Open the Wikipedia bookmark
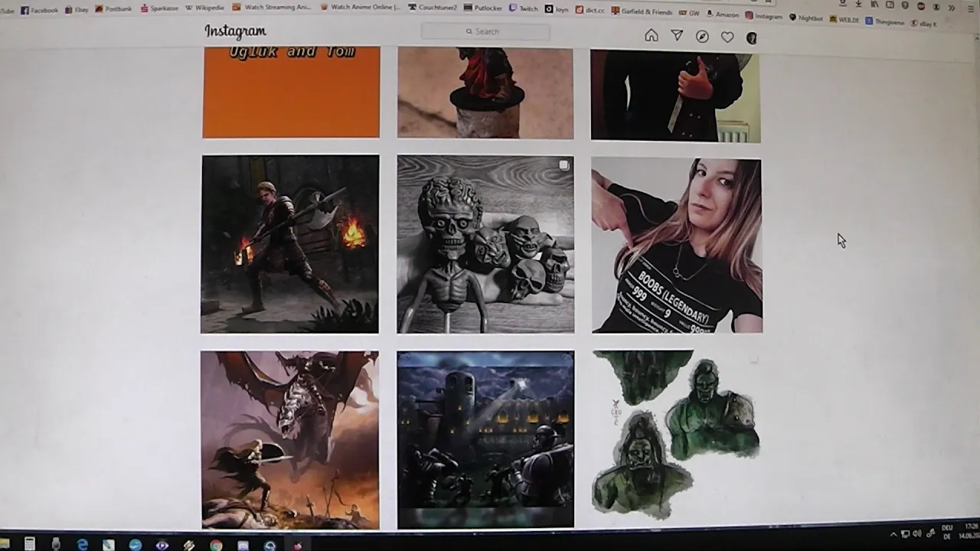Screen dimensions: 980x551 [x=204, y=8]
